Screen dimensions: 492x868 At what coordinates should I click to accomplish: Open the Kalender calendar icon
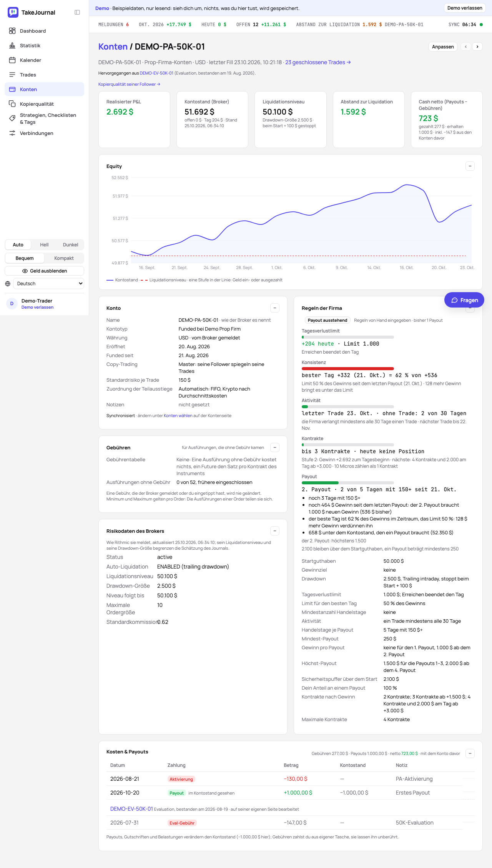pos(12,60)
